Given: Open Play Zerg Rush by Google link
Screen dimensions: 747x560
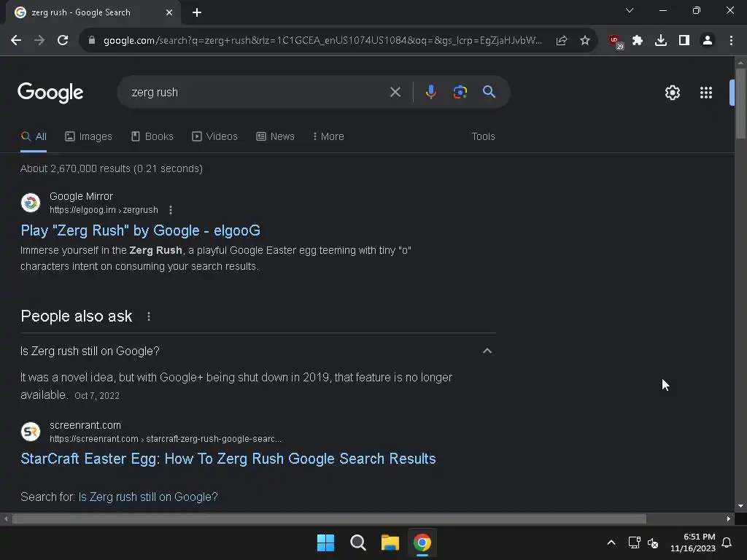Looking at the screenshot, I should (x=141, y=230).
